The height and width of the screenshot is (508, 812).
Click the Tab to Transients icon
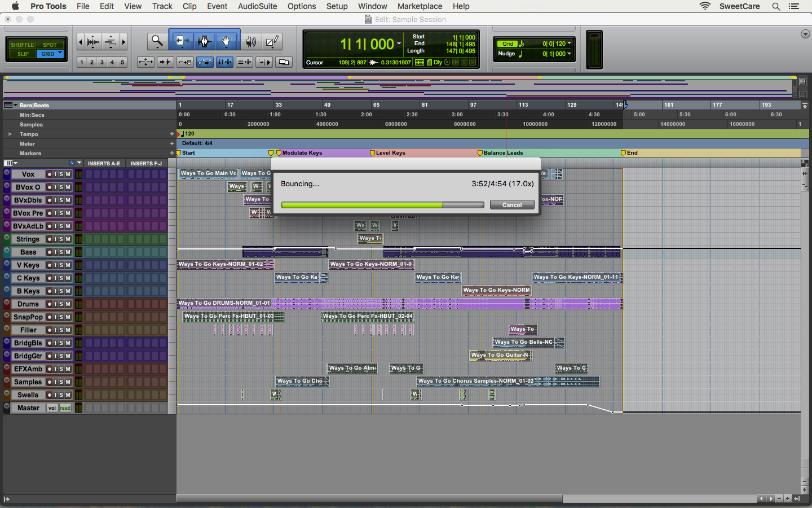(x=165, y=62)
